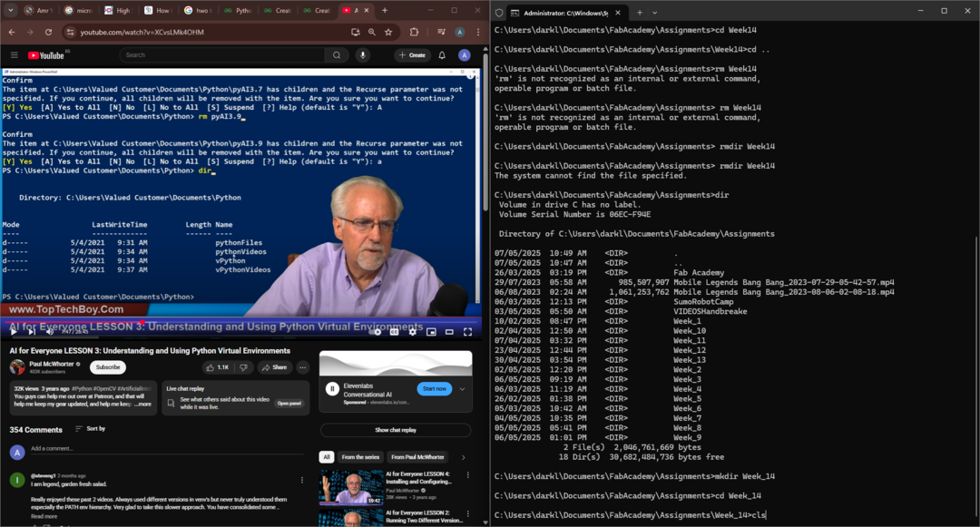This screenshot has height=527, width=980.
Task: Click 'SumoRobotCamp' in terminal listing
Action: point(703,301)
